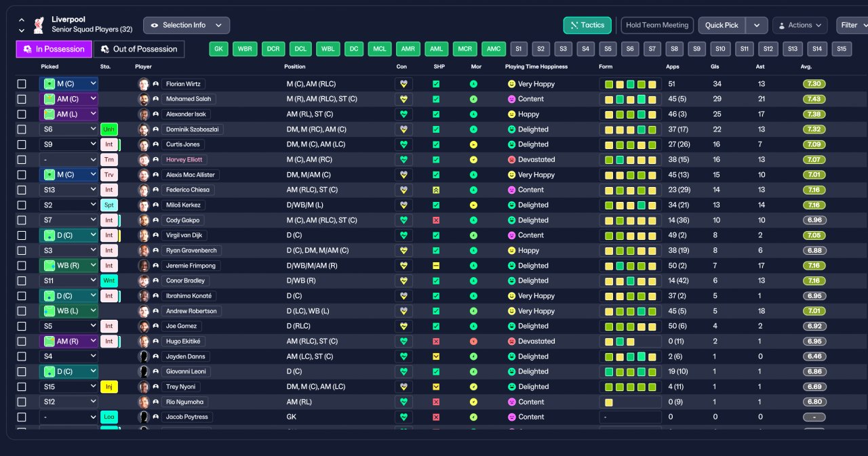Click Jeremie Frimpong's yellow sharpness icon
The height and width of the screenshot is (456, 868).
point(436,266)
